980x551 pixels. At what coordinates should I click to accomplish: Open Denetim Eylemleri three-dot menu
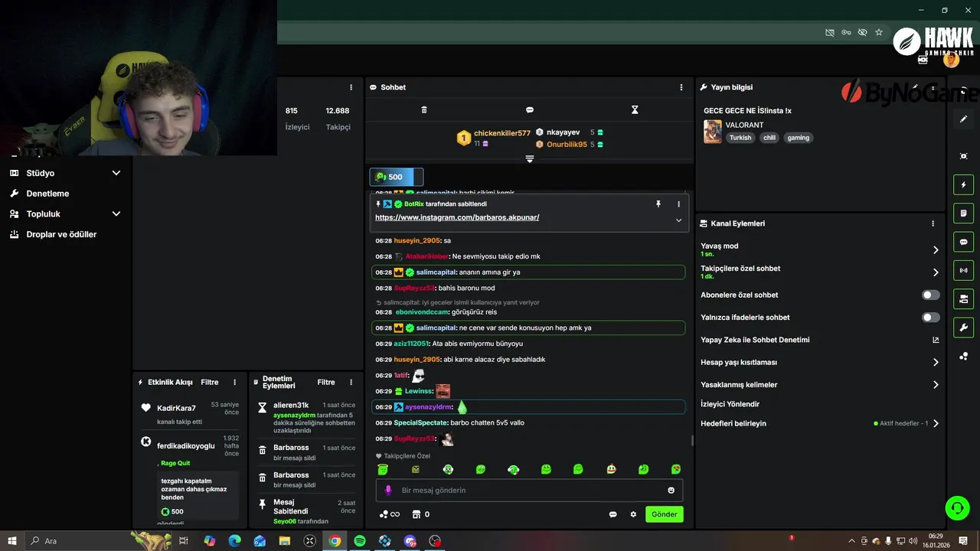[351, 382]
